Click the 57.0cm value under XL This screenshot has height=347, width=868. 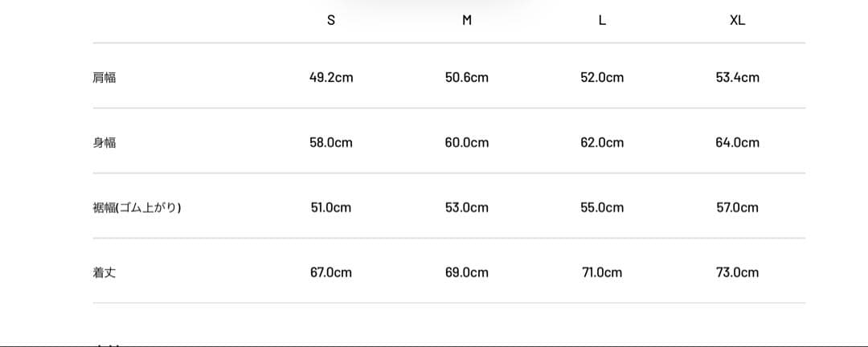click(737, 208)
